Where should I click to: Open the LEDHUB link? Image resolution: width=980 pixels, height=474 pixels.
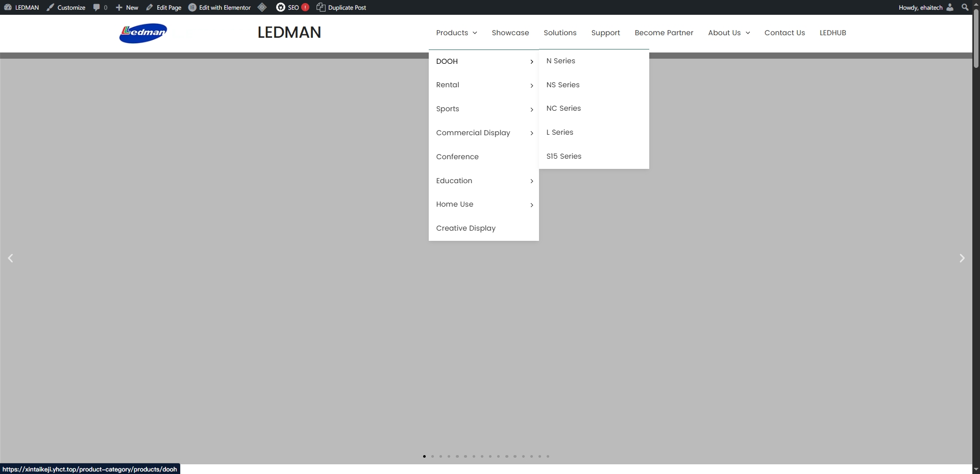833,33
